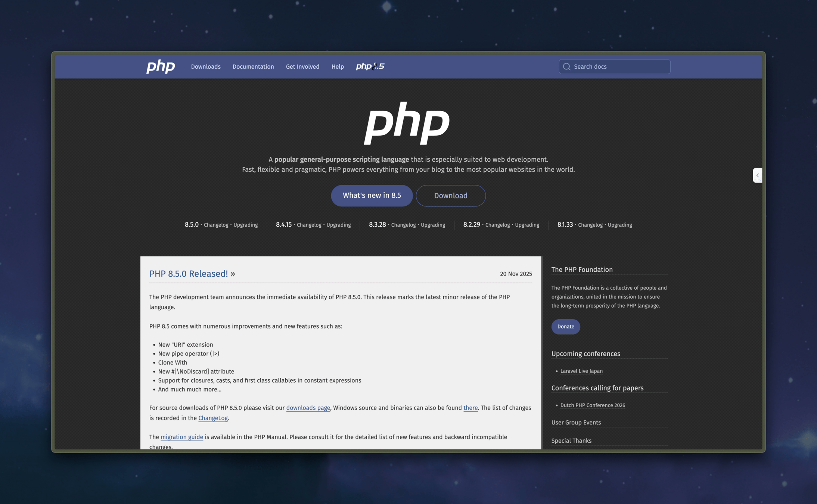Open the migration guide link
This screenshot has width=817, height=504.
[181, 437]
